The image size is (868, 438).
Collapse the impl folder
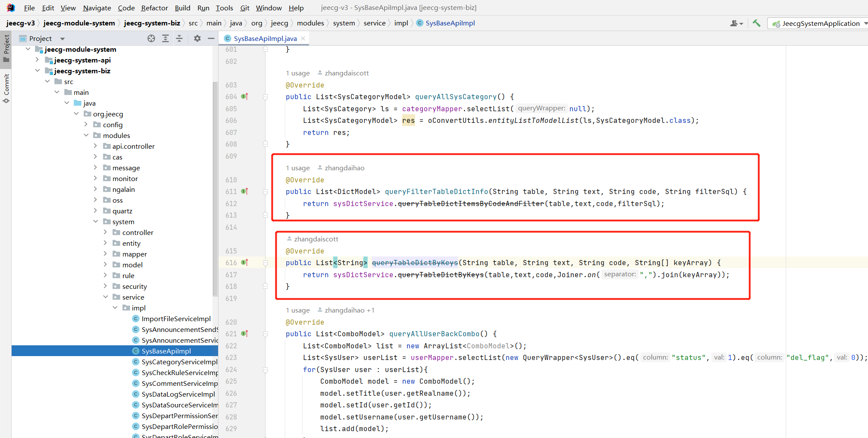(115, 308)
